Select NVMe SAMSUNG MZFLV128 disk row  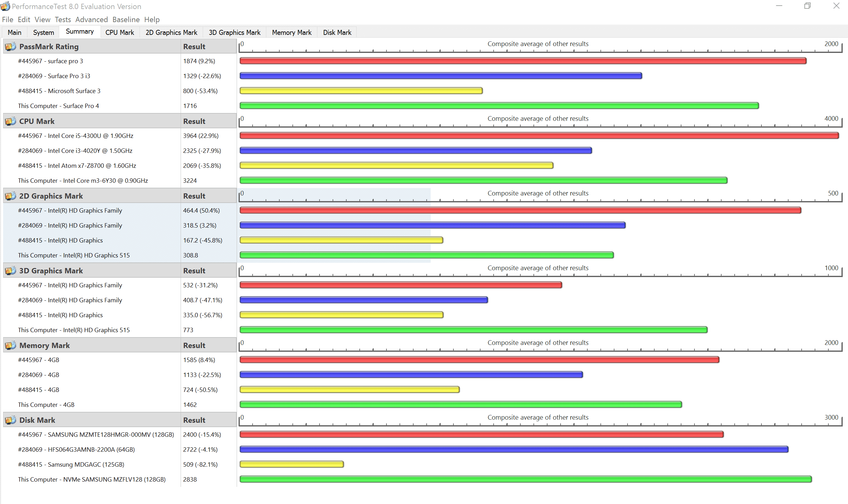pyautogui.click(x=120, y=479)
